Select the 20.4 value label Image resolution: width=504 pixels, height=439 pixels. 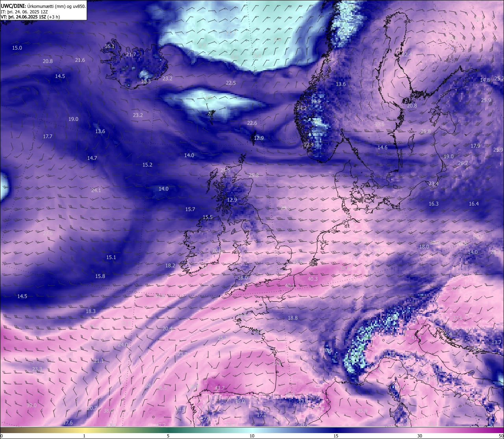pyautogui.click(x=167, y=329)
